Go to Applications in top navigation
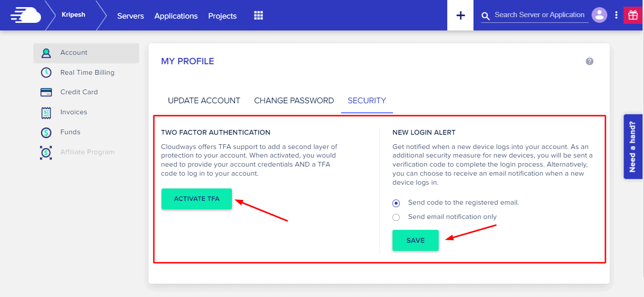Screen dimensions: 644x297 (x=176, y=16)
